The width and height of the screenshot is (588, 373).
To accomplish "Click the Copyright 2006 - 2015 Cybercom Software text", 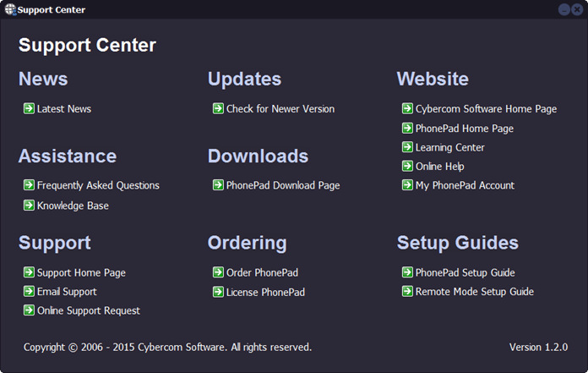I will point(167,347).
